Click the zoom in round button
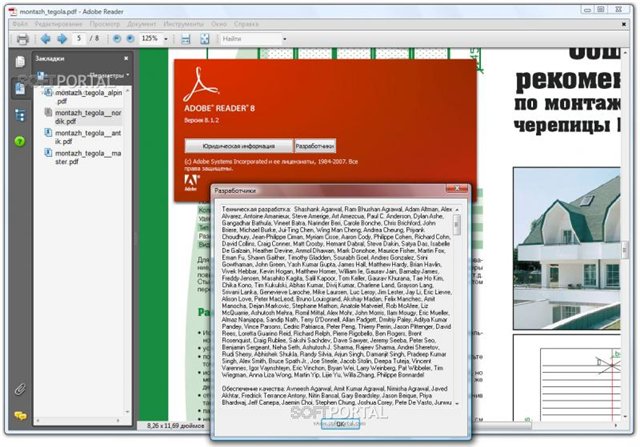 click(130, 39)
